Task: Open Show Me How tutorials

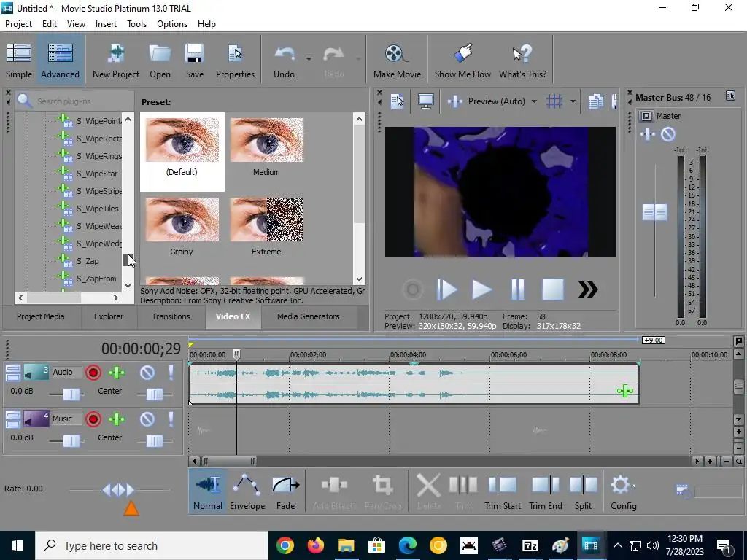Action: coord(462,61)
